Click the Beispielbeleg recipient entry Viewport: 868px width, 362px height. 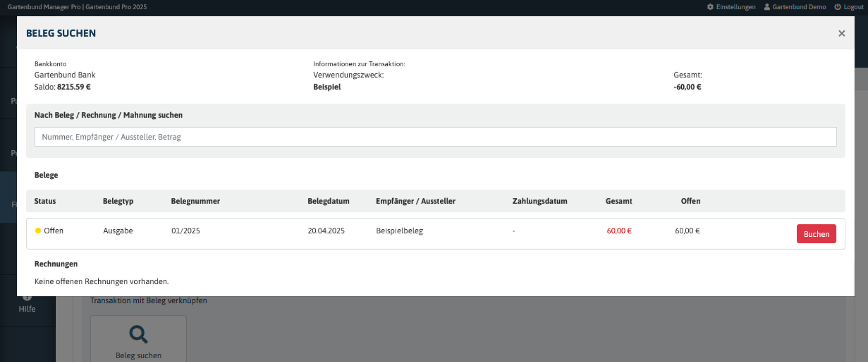coord(399,231)
